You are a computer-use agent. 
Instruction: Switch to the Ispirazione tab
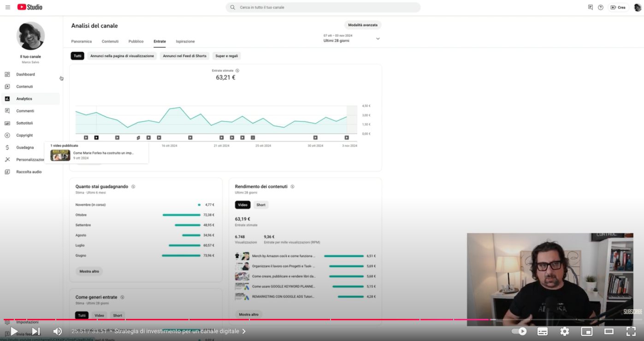(185, 41)
